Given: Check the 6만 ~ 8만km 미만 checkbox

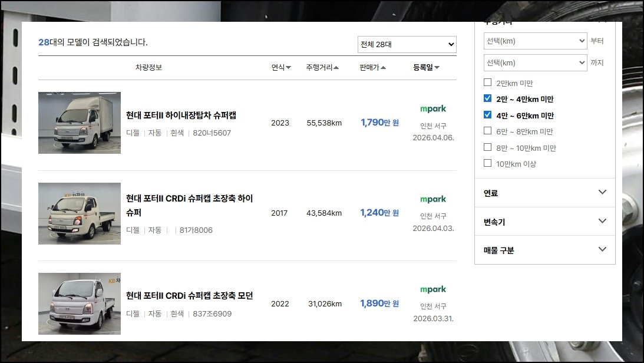Looking at the screenshot, I should (x=487, y=131).
